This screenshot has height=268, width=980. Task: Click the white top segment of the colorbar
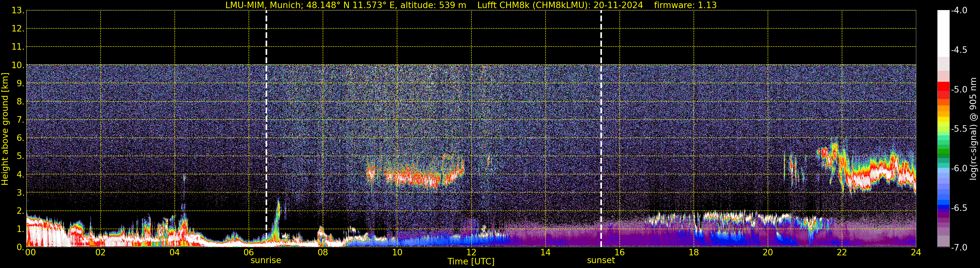click(943, 33)
